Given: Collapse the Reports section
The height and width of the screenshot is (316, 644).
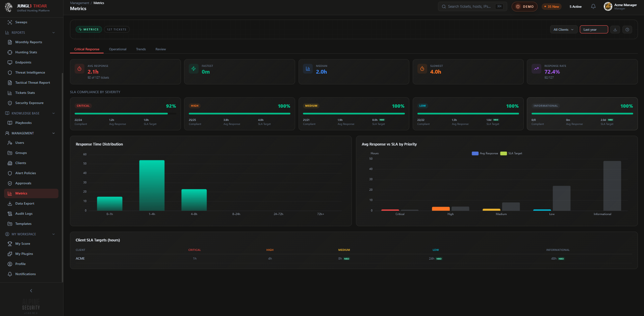Looking at the screenshot, I should [x=53, y=33].
